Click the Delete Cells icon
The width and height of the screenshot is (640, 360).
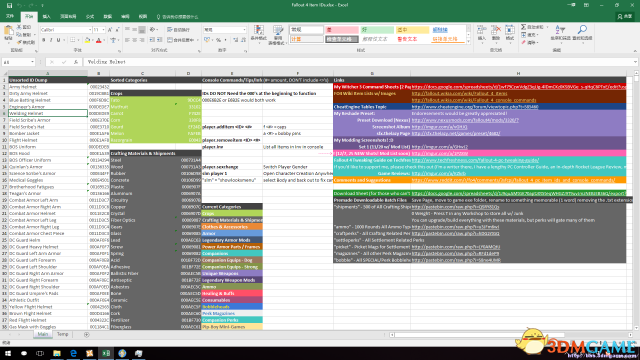tap(496, 31)
